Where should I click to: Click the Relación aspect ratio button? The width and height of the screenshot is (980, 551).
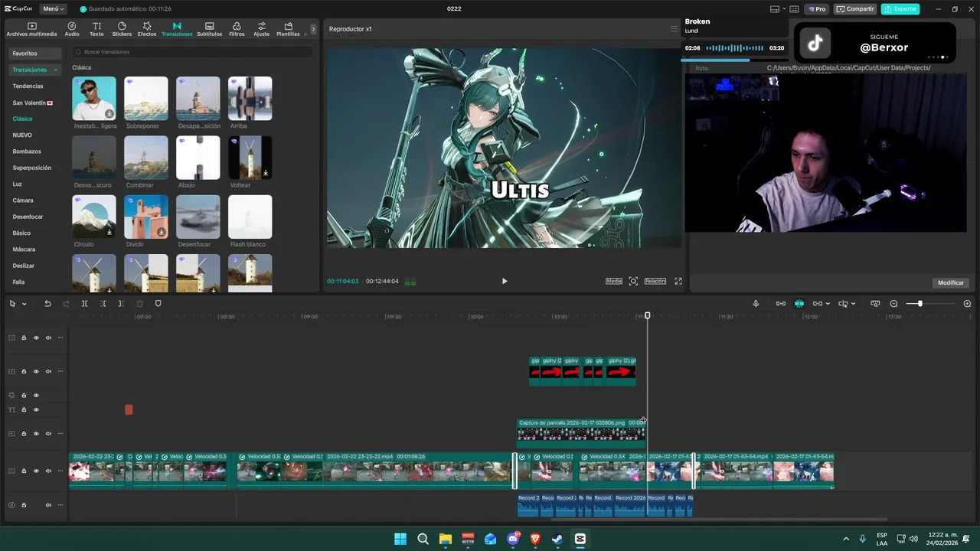click(x=655, y=282)
